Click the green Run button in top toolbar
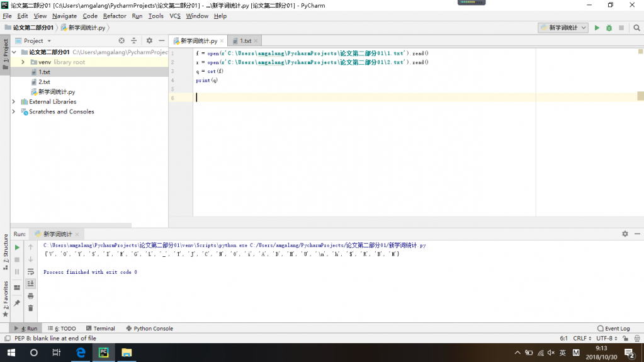 point(597,28)
